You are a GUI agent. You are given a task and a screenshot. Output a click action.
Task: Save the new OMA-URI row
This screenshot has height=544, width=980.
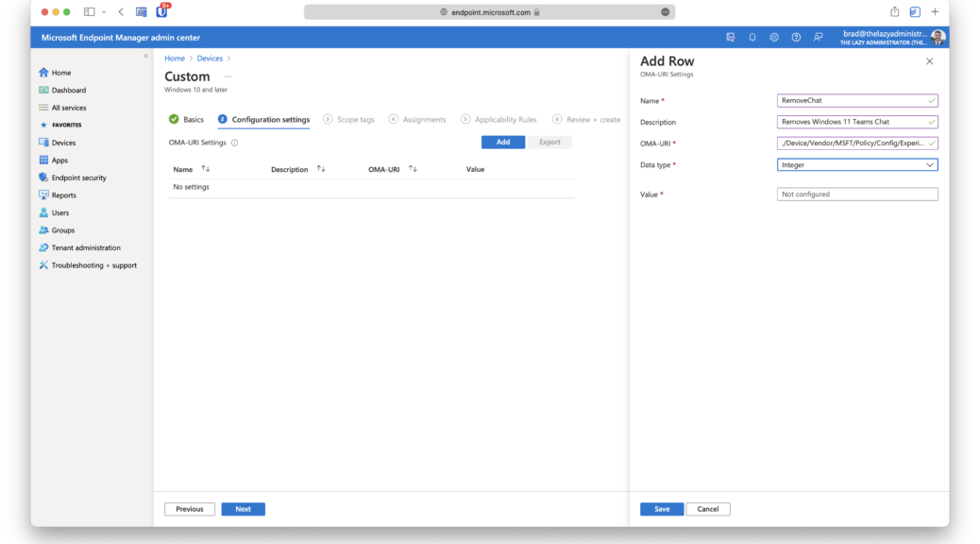point(662,509)
